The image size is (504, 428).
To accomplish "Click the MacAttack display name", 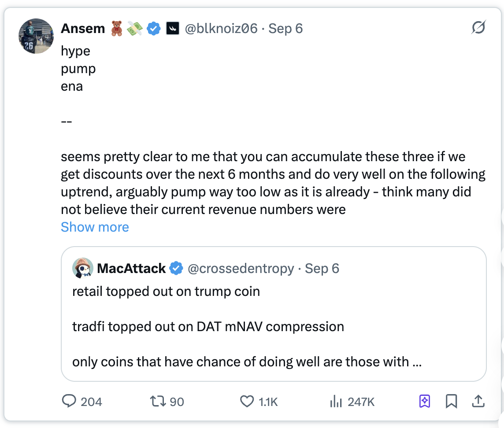I will coord(131,268).
